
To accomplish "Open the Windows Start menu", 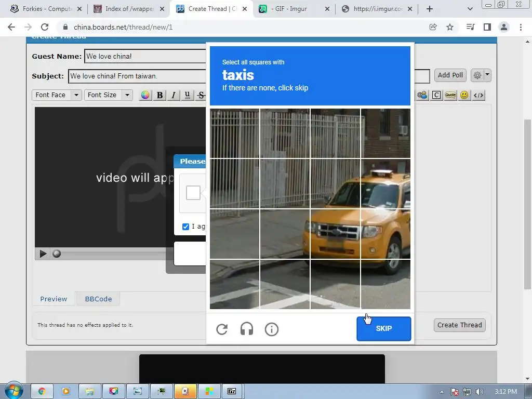I will pos(14,391).
